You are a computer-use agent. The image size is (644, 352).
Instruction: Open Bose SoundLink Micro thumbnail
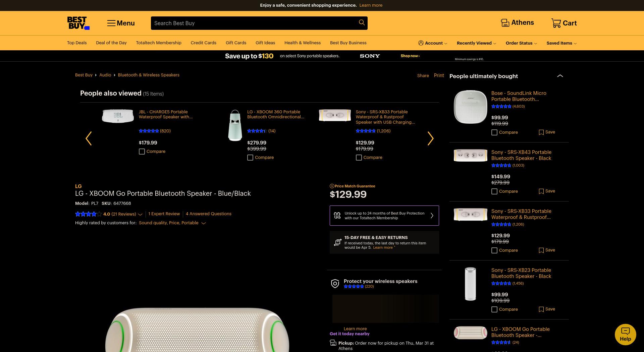(470, 107)
